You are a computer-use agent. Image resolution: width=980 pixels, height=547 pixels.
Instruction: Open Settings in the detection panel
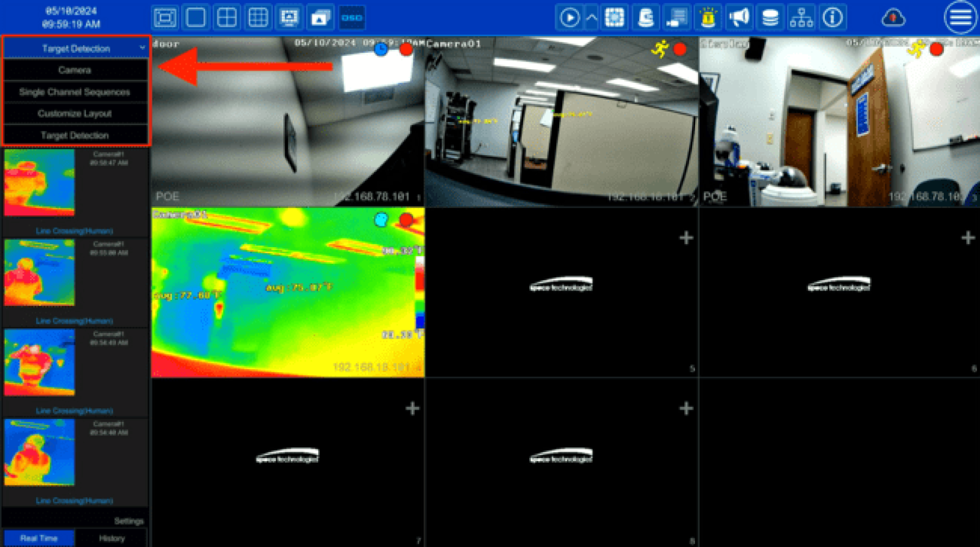coord(129,521)
